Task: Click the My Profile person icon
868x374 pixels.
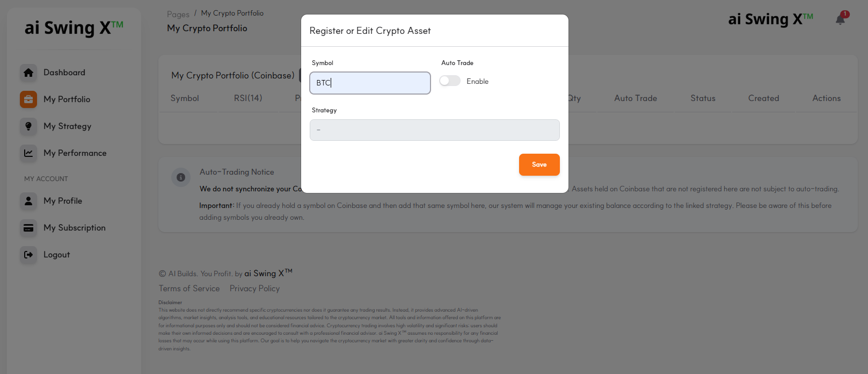Action: 28,201
